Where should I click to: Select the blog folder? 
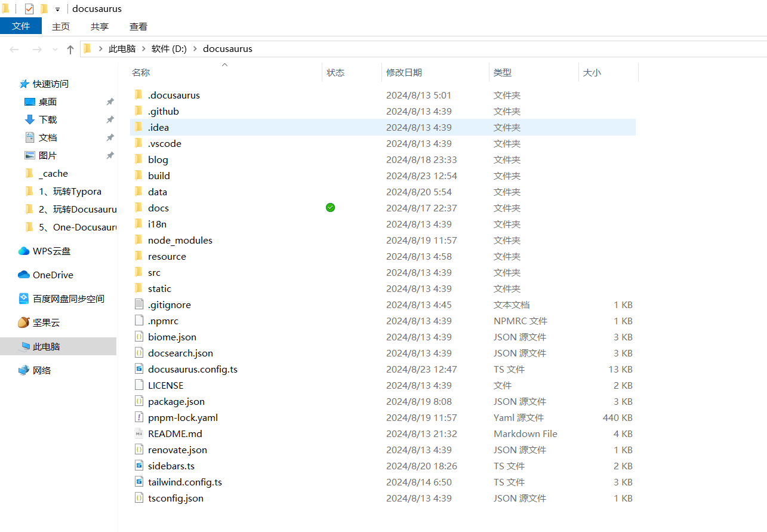(158, 160)
